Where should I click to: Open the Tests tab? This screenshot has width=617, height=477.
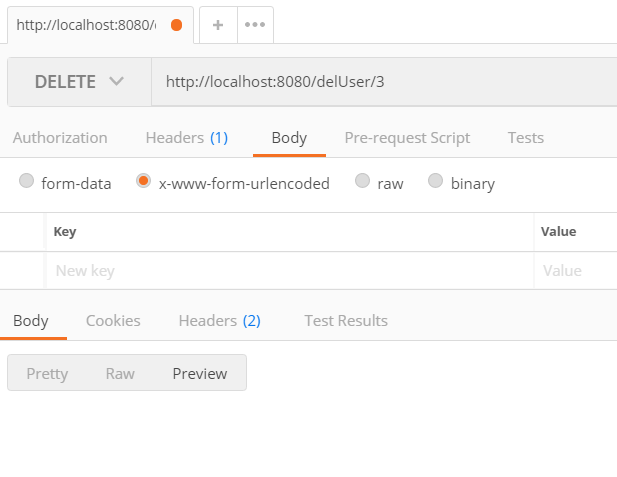coord(526,138)
